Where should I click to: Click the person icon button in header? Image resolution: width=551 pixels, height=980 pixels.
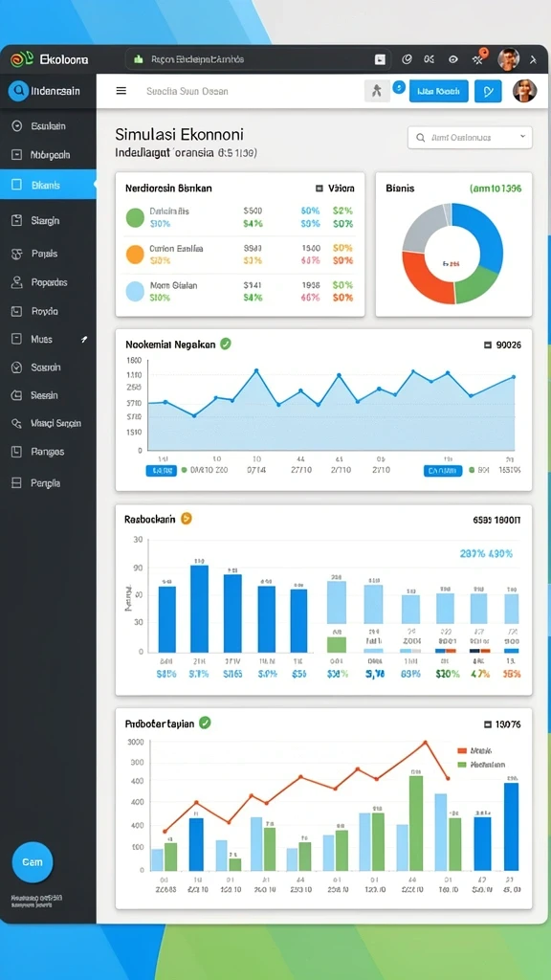tap(377, 91)
